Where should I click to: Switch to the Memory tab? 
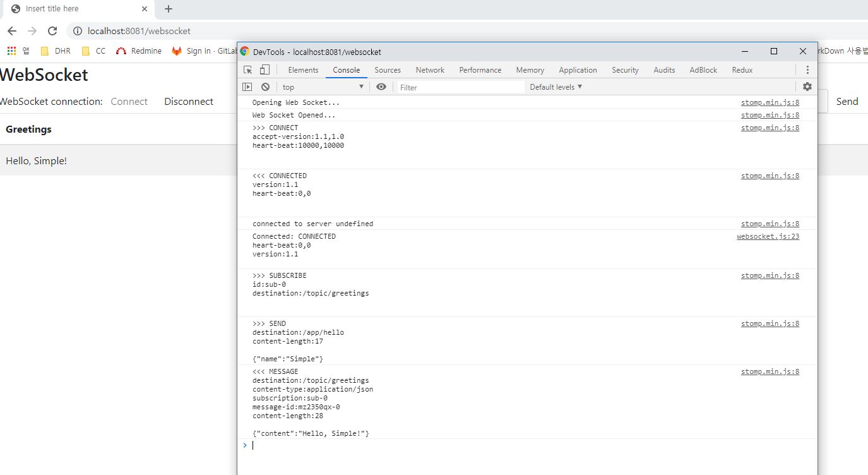[530, 70]
